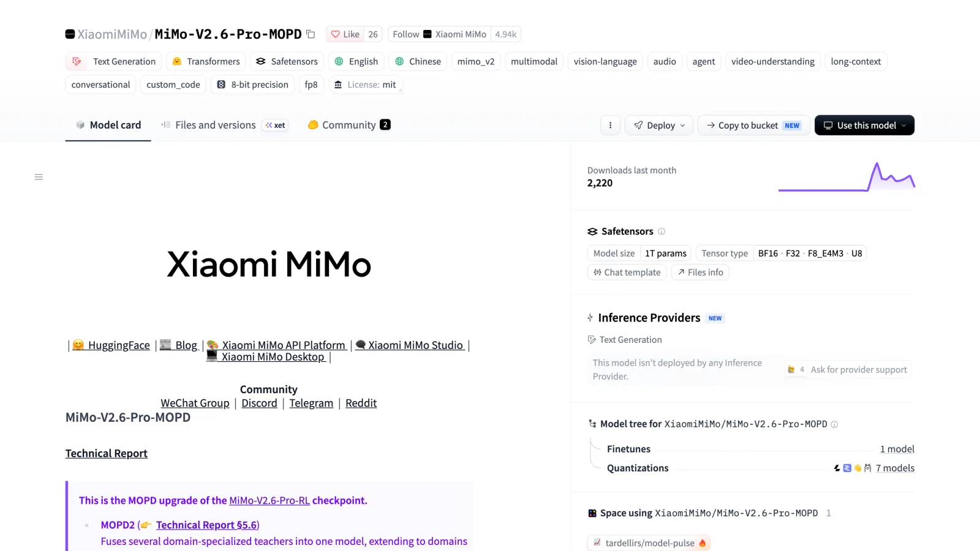The height and width of the screenshot is (551, 980).
Task: Open the three-dot more options menu
Action: point(610,126)
